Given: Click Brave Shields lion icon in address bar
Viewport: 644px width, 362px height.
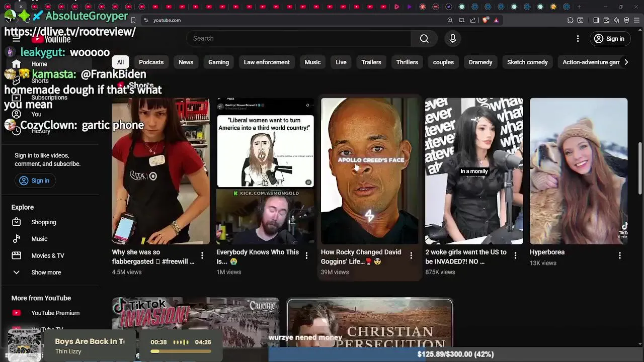Looking at the screenshot, I should tap(486, 20).
